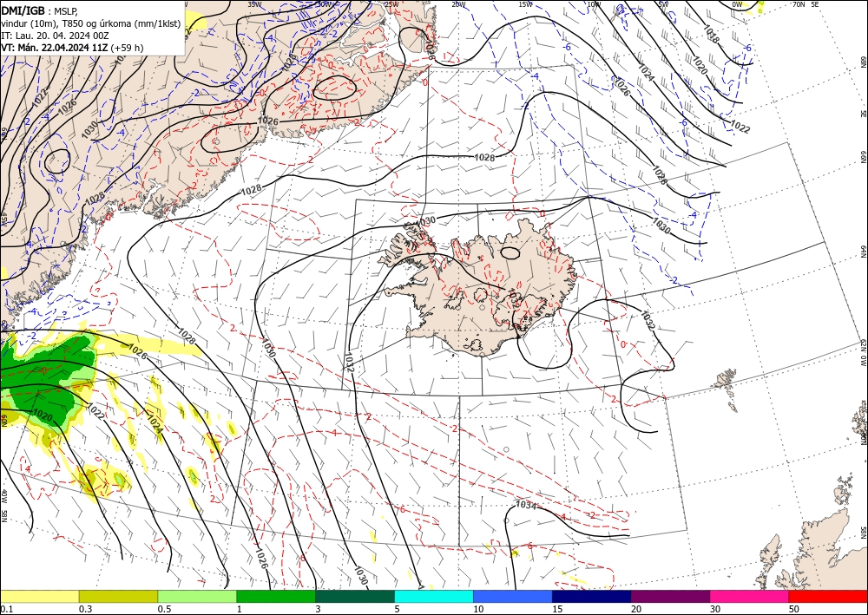Image resolution: width=868 pixels, height=615 pixels.
Task: Click the purple 20–30 mm legend swatch
Action: 670,596
